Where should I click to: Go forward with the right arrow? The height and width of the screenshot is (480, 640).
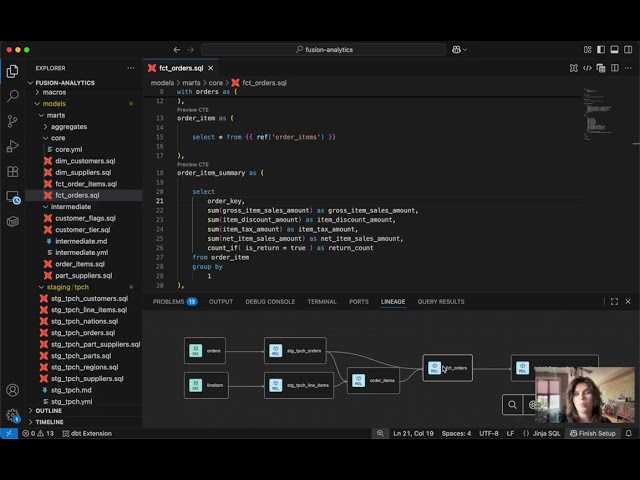pyautogui.click(x=191, y=49)
